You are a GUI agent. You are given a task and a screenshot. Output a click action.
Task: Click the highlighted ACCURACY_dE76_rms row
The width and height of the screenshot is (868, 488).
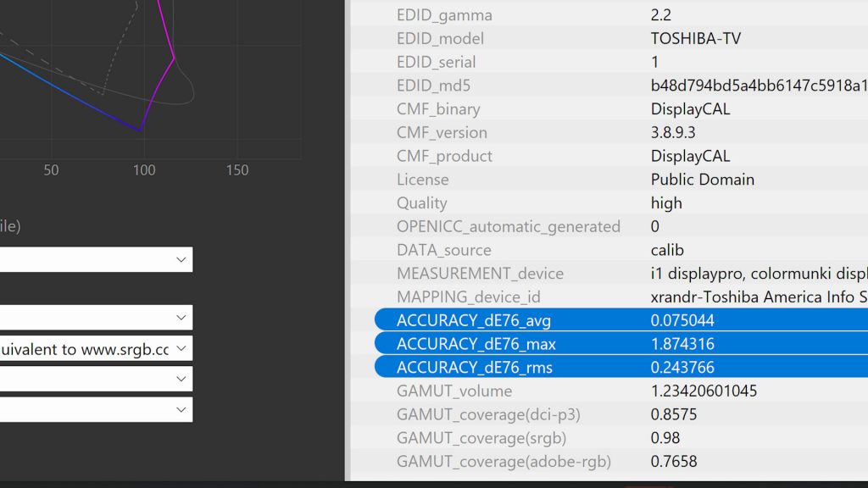(x=621, y=368)
